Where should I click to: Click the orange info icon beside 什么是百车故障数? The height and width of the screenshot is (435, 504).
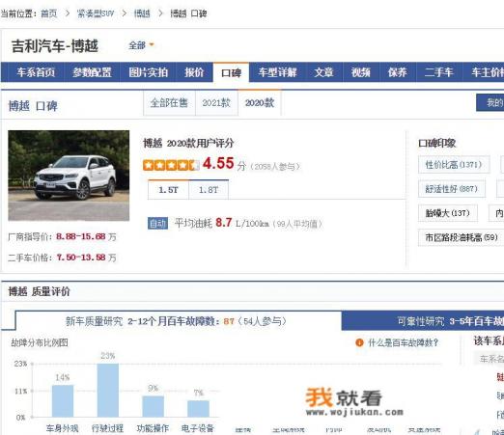359,342
